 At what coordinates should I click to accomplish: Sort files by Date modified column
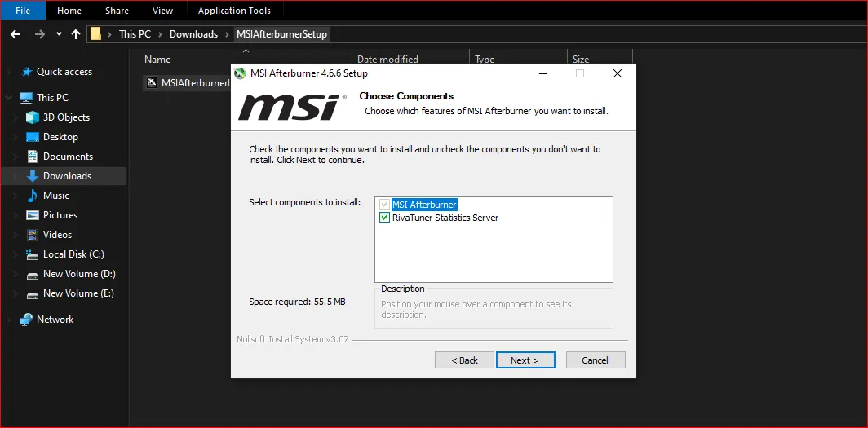(388, 60)
